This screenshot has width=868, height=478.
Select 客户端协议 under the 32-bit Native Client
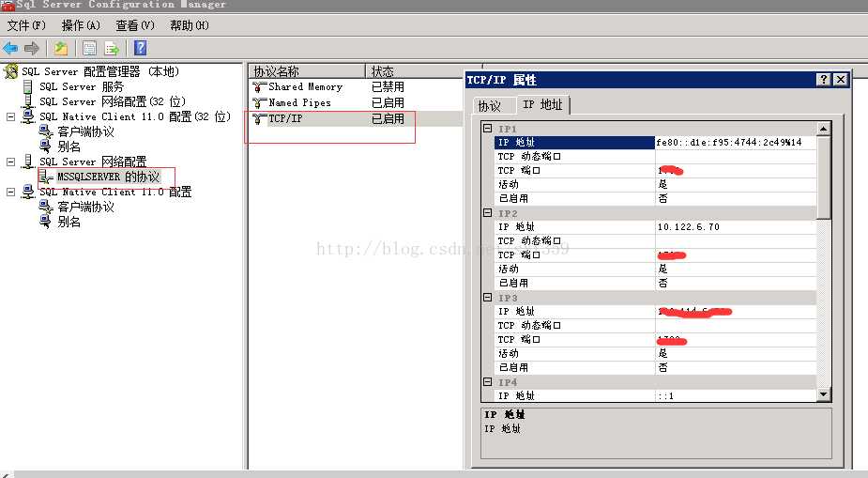tap(85, 131)
